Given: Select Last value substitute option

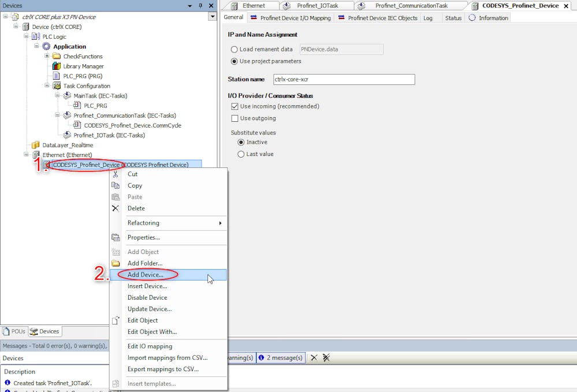Looking at the screenshot, I should click(x=241, y=154).
